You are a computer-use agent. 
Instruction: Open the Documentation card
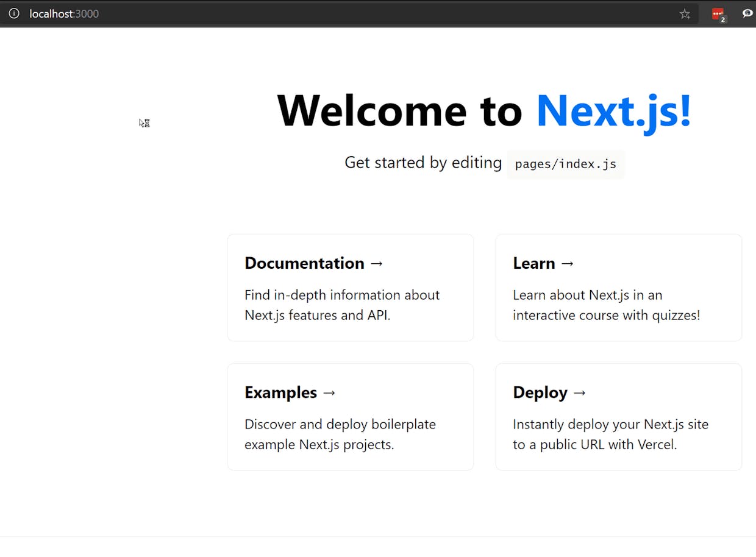click(x=351, y=288)
